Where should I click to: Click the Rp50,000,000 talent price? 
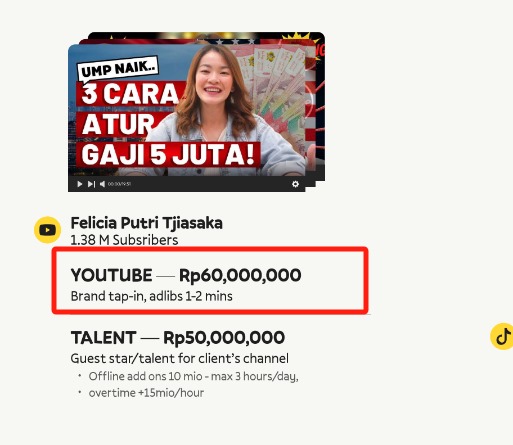pyautogui.click(x=224, y=338)
